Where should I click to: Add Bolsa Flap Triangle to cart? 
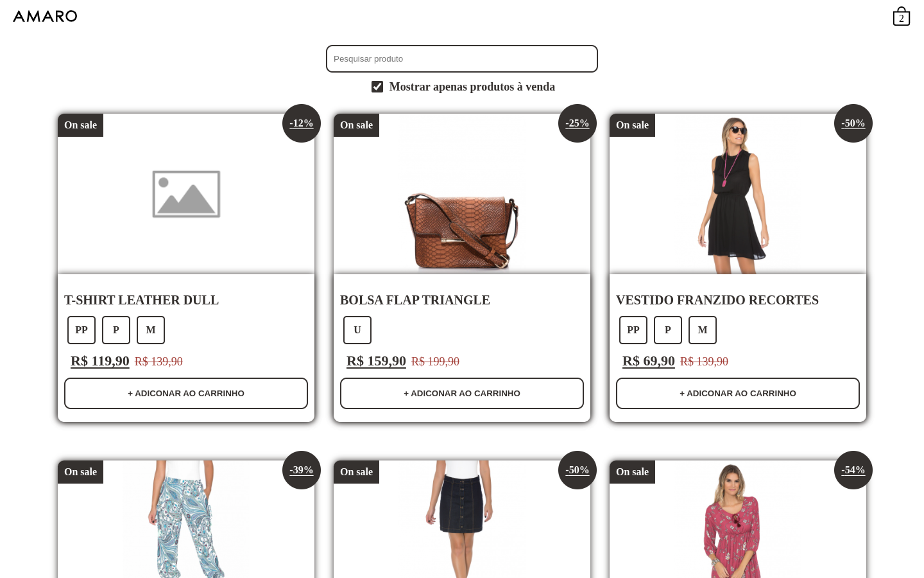[x=462, y=393]
